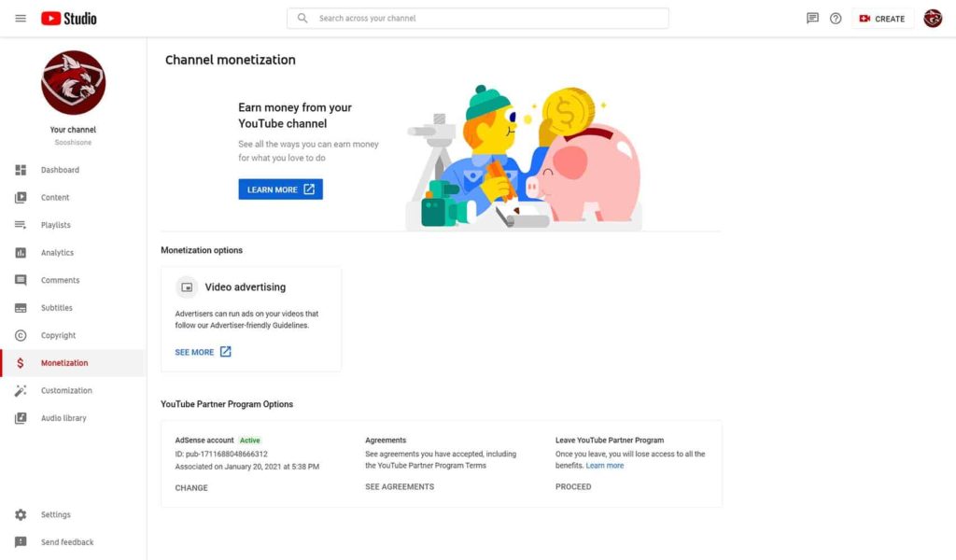
Task: Click the Dashboard grid icon
Action: coord(21,170)
